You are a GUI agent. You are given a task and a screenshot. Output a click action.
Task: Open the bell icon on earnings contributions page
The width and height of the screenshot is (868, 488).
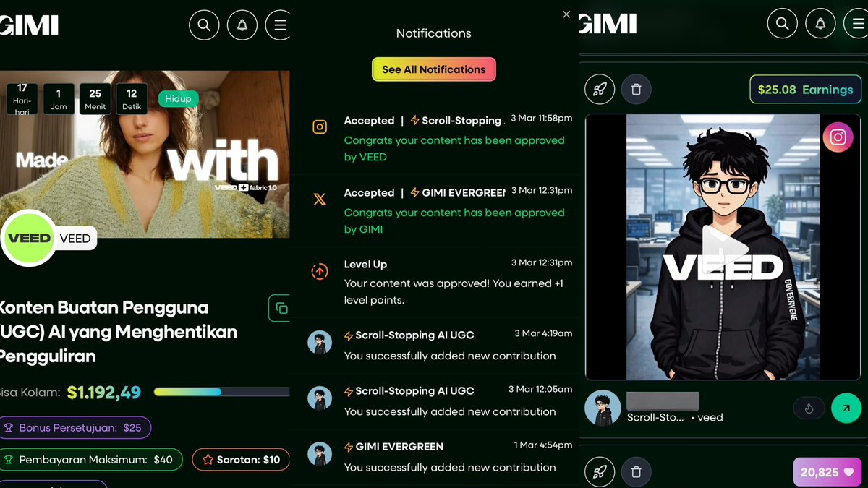point(820,24)
